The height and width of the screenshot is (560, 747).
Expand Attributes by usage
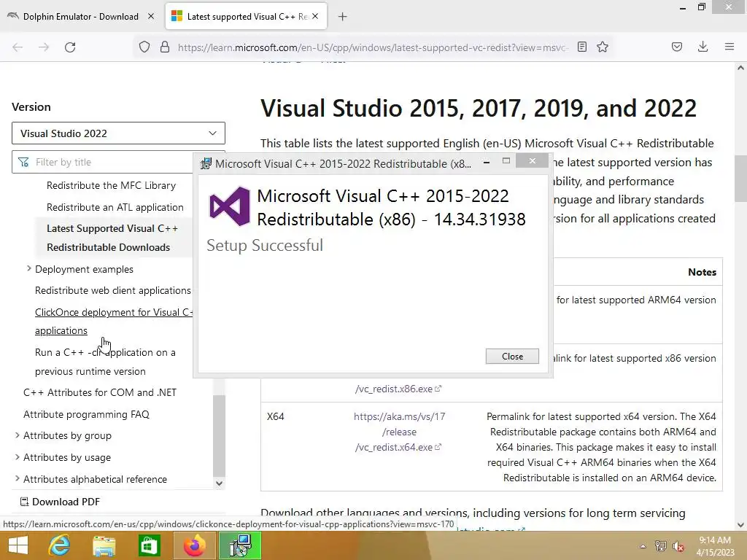tap(18, 457)
